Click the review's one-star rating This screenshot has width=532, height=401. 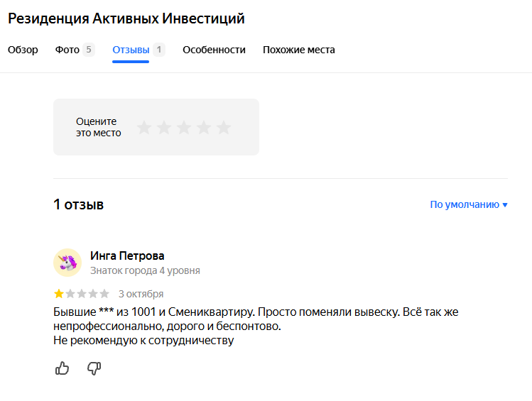81,294
